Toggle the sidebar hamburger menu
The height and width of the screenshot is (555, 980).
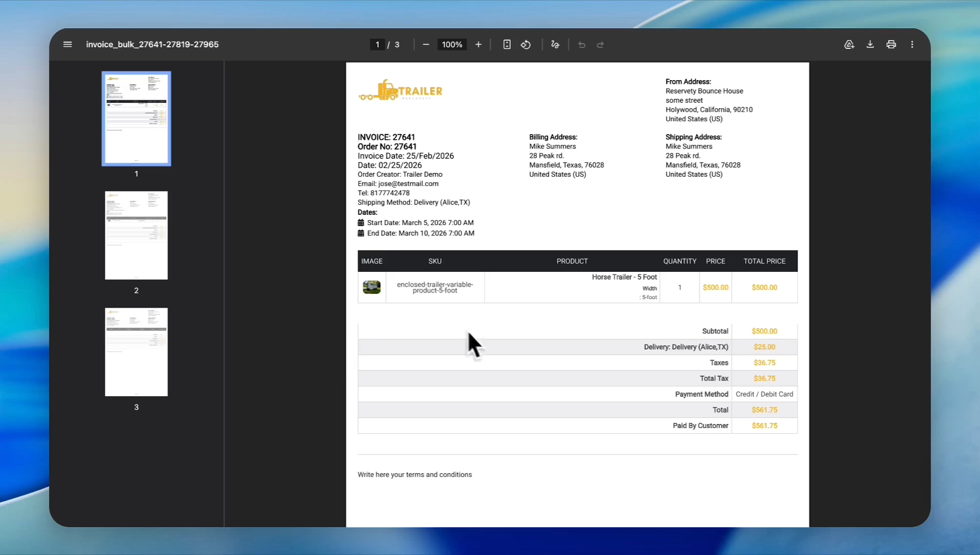pos(67,45)
